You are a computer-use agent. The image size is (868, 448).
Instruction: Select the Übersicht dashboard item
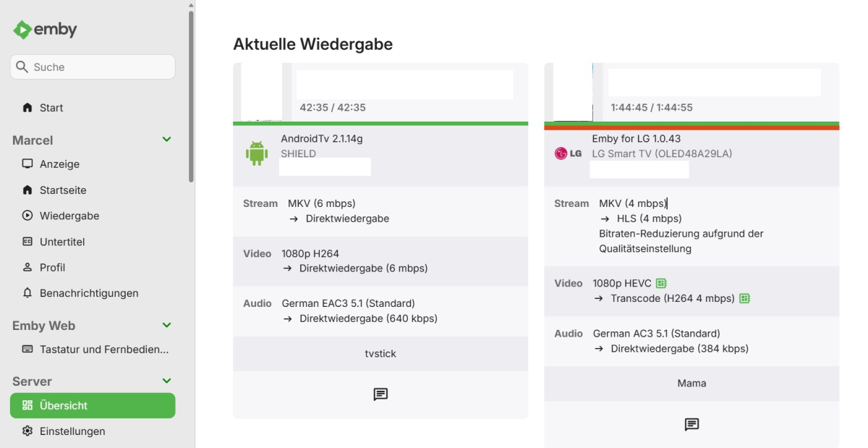tap(93, 406)
